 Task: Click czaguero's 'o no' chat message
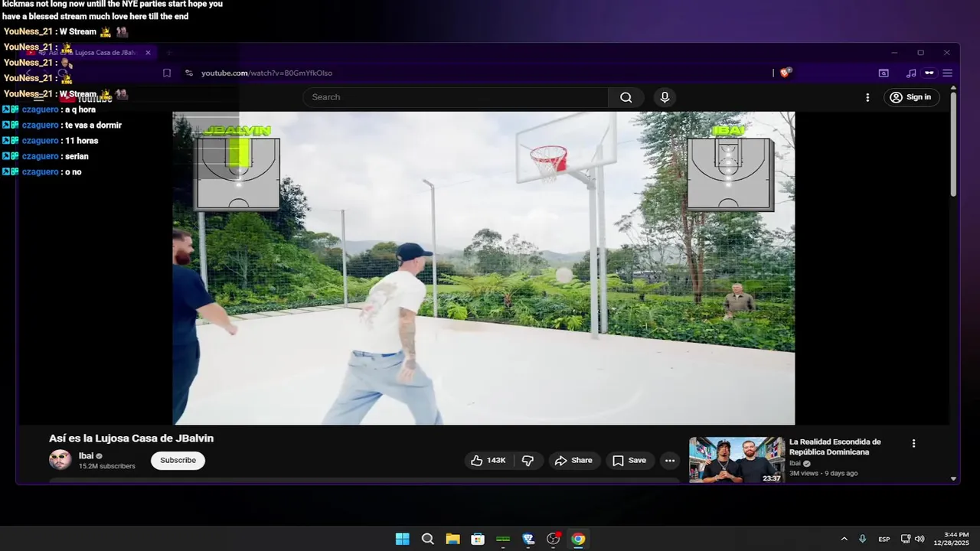click(x=73, y=172)
